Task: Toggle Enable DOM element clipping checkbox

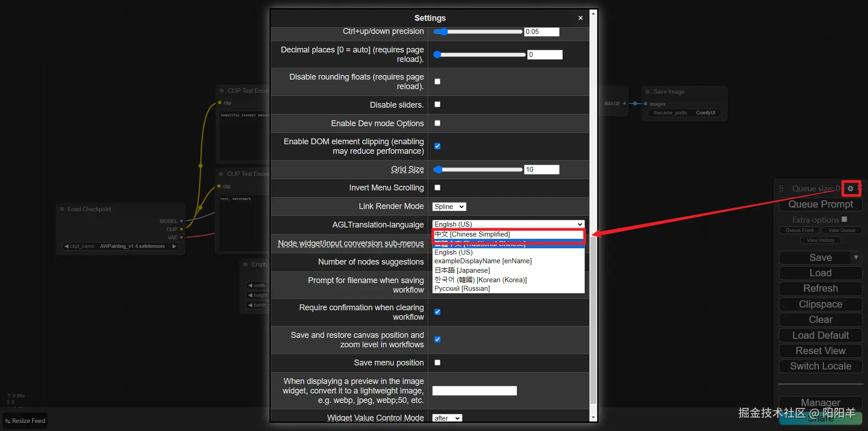Action: pyautogui.click(x=437, y=146)
